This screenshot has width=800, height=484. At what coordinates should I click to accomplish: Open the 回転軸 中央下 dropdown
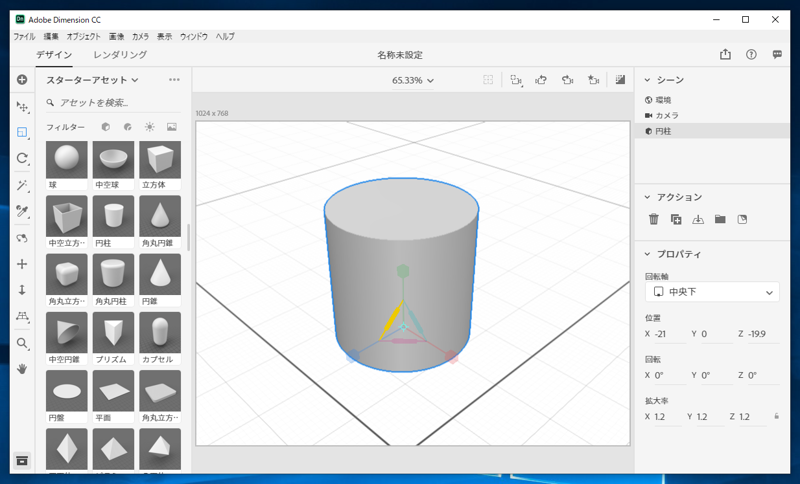712,292
